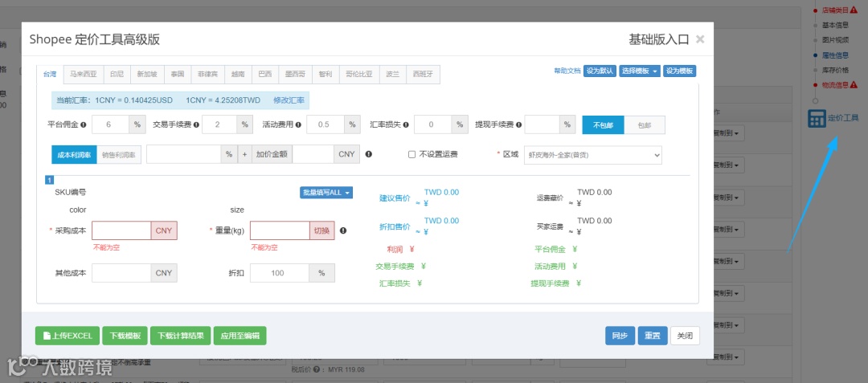Switch to 成本利润率 mode

point(74,155)
